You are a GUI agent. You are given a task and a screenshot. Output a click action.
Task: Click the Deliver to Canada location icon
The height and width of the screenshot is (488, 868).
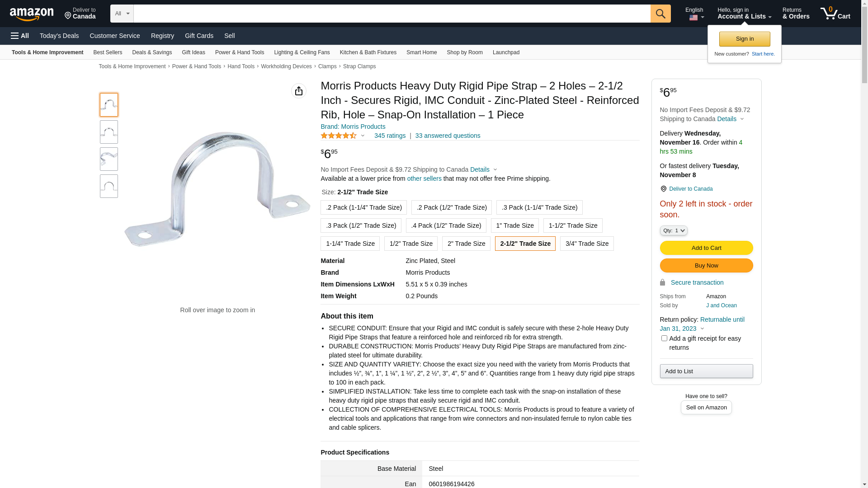pos(68,16)
